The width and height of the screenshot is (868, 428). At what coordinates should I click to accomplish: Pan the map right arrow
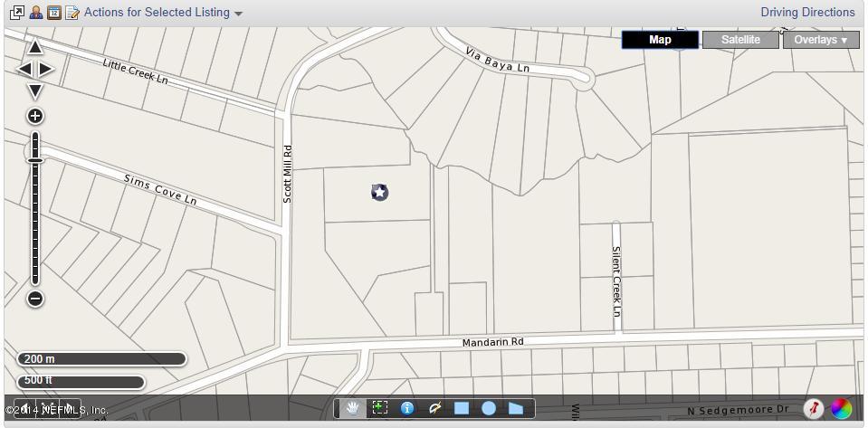46,69
